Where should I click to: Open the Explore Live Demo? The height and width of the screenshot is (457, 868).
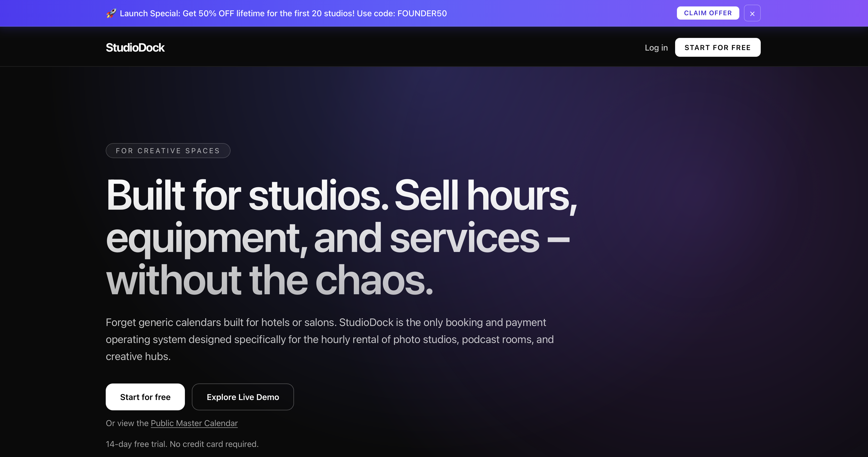pyautogui.click(x=243, y=397)
